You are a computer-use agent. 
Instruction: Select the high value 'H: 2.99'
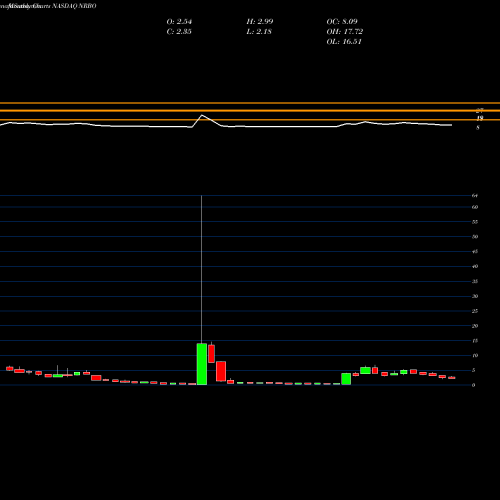(x=260, y=21)
